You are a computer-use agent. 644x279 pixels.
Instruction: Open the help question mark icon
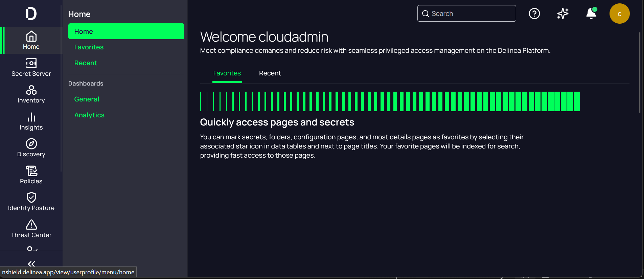[x=534, y=14]
